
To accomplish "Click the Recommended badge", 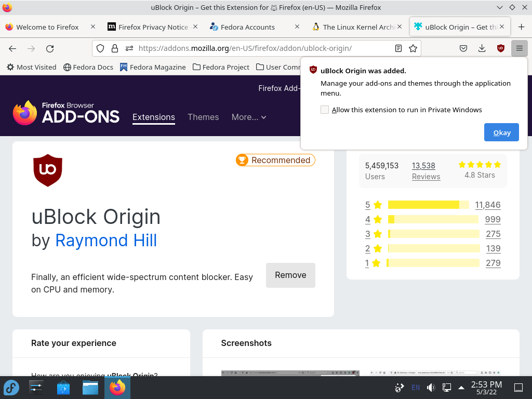I will click(275, 160).
